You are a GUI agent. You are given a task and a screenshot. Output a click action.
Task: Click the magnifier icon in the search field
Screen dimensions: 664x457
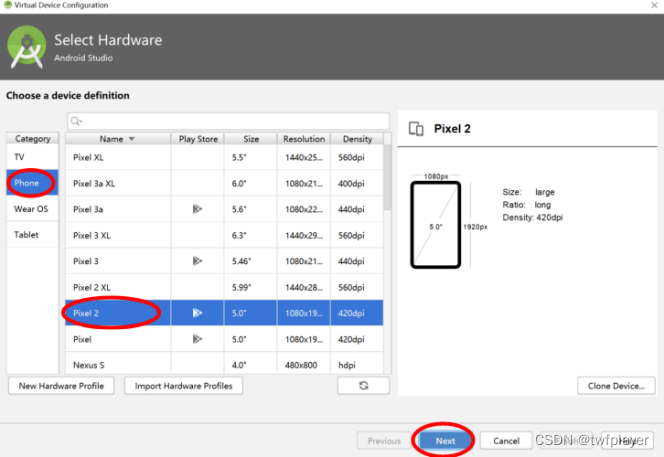(x=76, y=121)
